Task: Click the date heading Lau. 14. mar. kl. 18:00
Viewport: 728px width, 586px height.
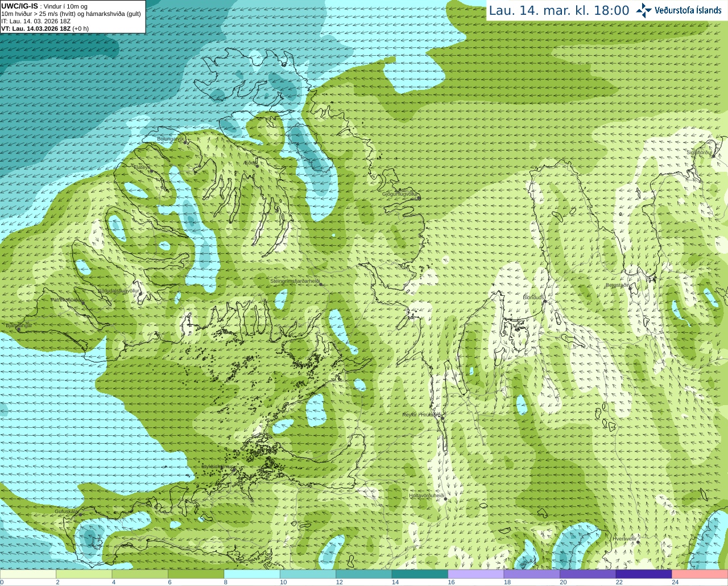Action: point(559,10)
